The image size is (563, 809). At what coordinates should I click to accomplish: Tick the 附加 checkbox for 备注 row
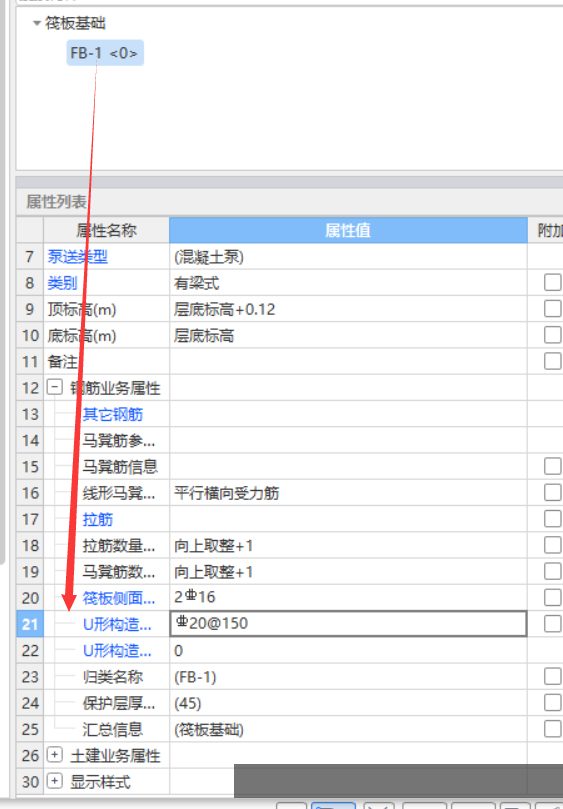coord(553,361)
